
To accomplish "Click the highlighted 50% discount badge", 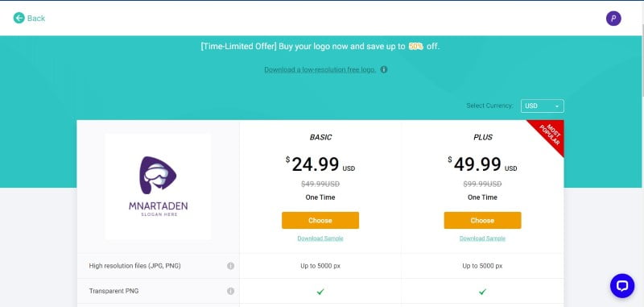I will (415, 47).
